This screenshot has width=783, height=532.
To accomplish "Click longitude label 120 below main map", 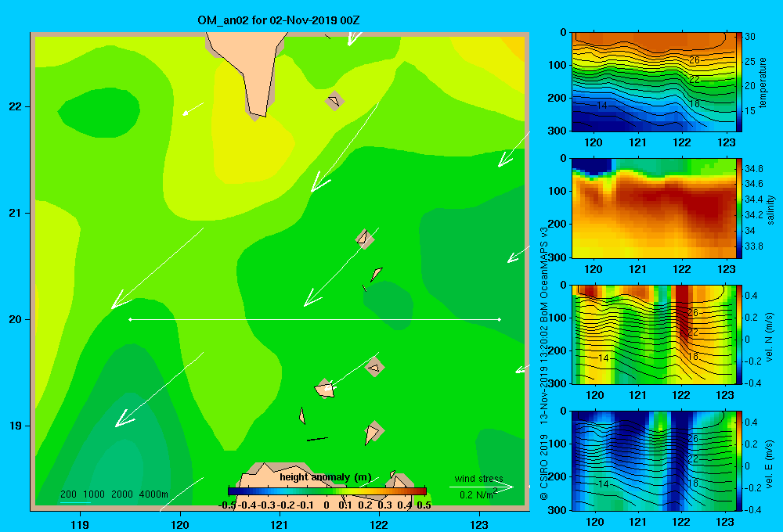I will coord(180,524).
